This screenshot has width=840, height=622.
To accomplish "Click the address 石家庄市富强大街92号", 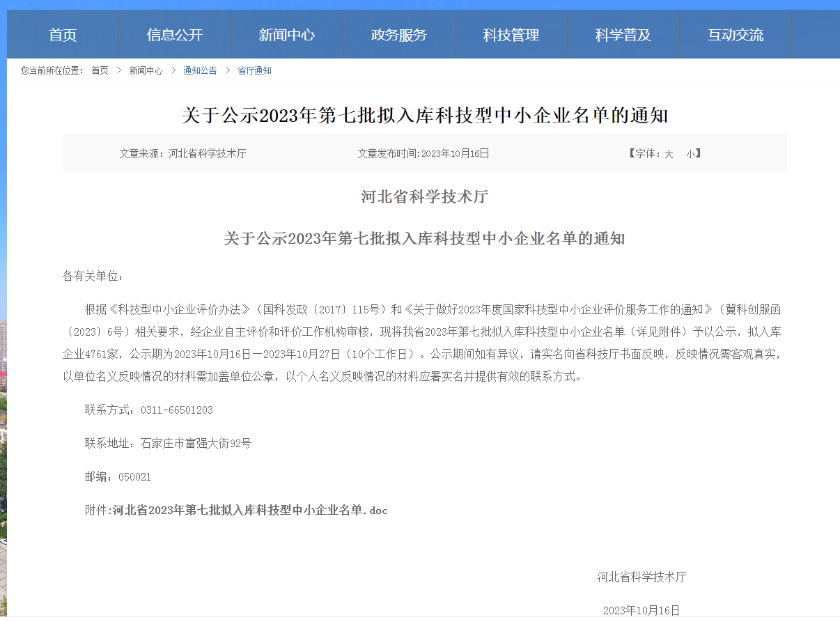I will 196,444.
